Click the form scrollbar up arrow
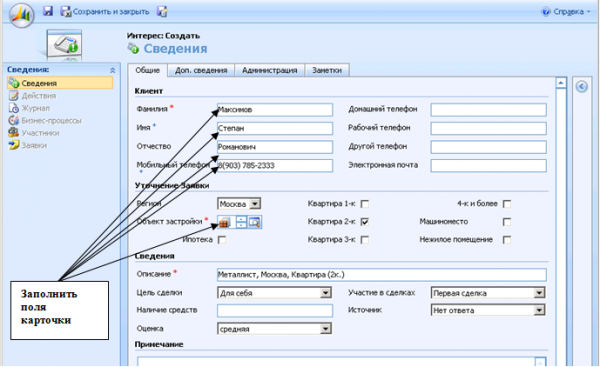This screenshot has height=367, width=600. tap(561, 83)
